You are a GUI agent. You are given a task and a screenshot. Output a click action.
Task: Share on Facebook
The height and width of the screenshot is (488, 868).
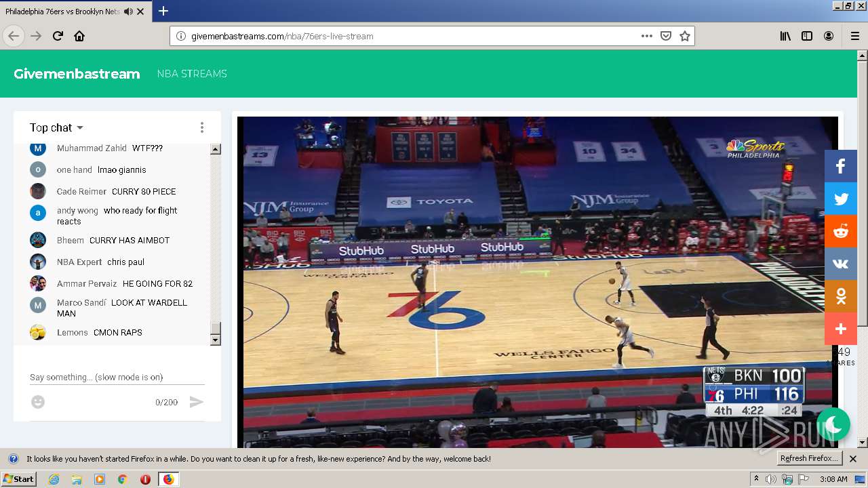click(841, 166)
